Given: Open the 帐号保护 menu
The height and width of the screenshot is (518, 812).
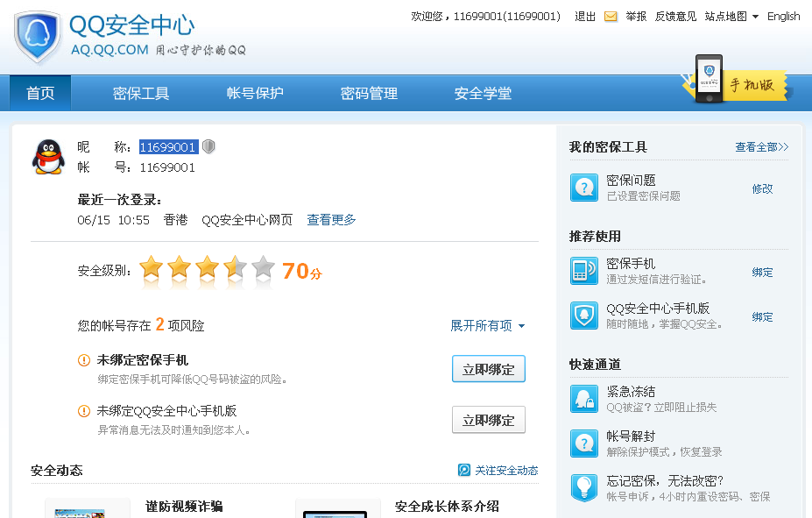Looking at the screenshot, I should [x=255, y=93].
